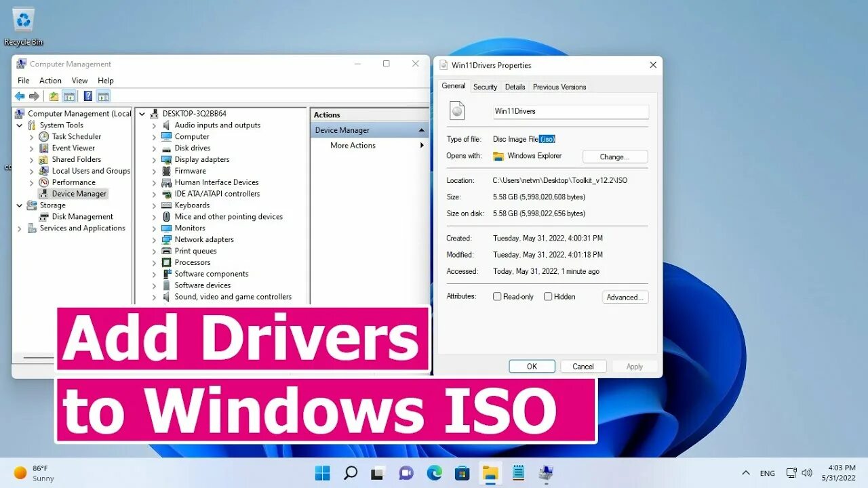Click Computer Management icon on taskbar
The image size is (868, 488).
[x=547, y=472]
